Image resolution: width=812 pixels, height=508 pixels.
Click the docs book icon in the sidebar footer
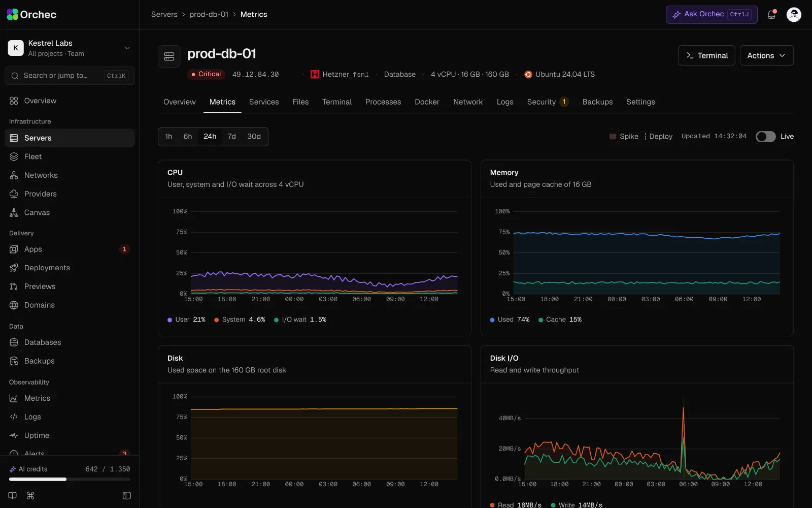(13, 495)
